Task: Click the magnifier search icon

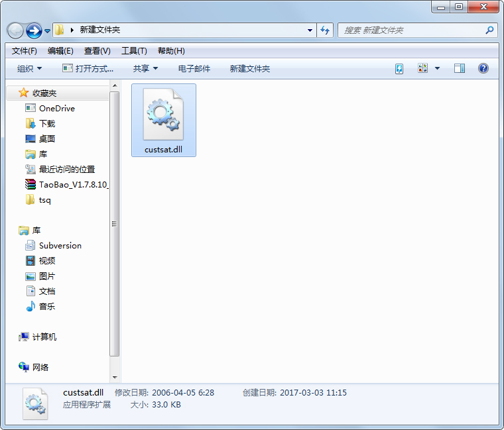Action: [489, 30]
